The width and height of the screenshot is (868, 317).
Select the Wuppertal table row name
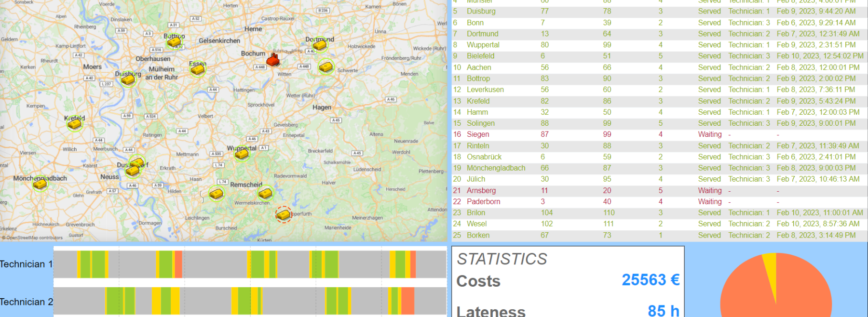(x=483, y=45)
